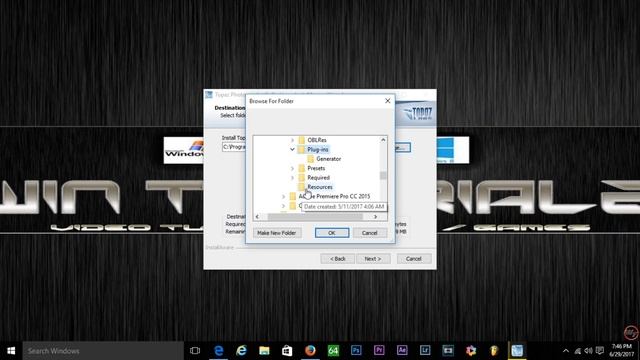Launch Photoshop from taskbar
The image size is (640, 360).
356,351
